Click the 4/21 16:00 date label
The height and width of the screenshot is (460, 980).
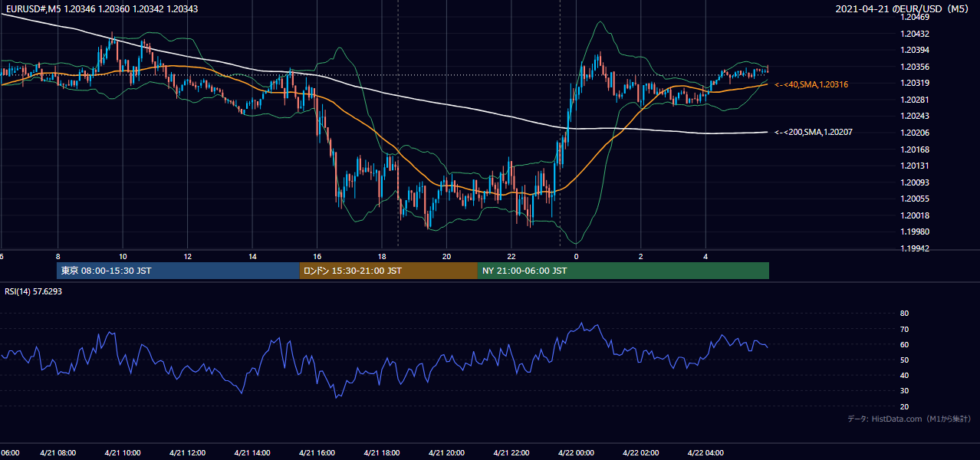[x=317, y=453]
